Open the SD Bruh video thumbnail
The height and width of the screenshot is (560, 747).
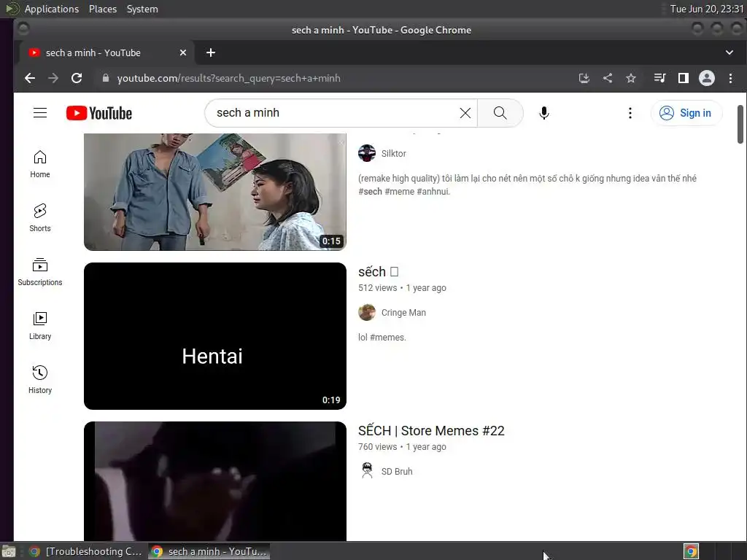coord(215,481)
